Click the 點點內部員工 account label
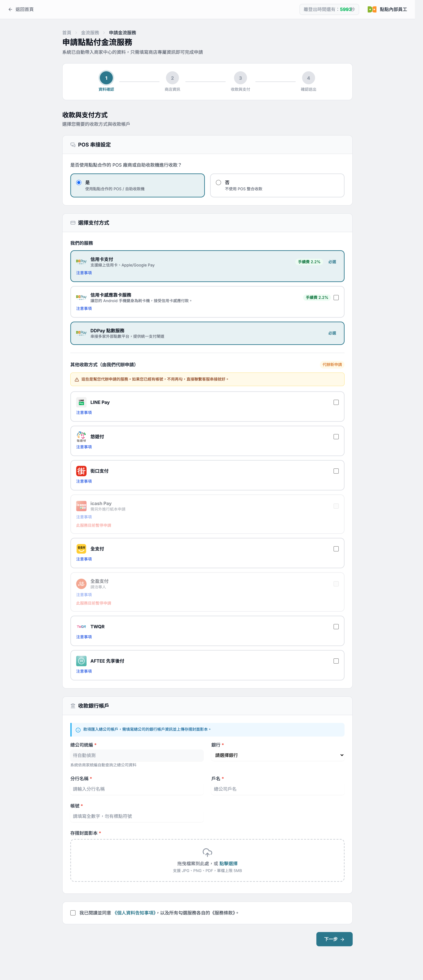 click(x=393, y=10)
